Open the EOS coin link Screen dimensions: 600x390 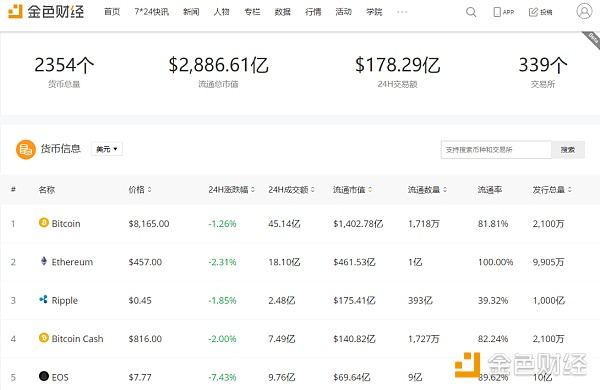60,377
